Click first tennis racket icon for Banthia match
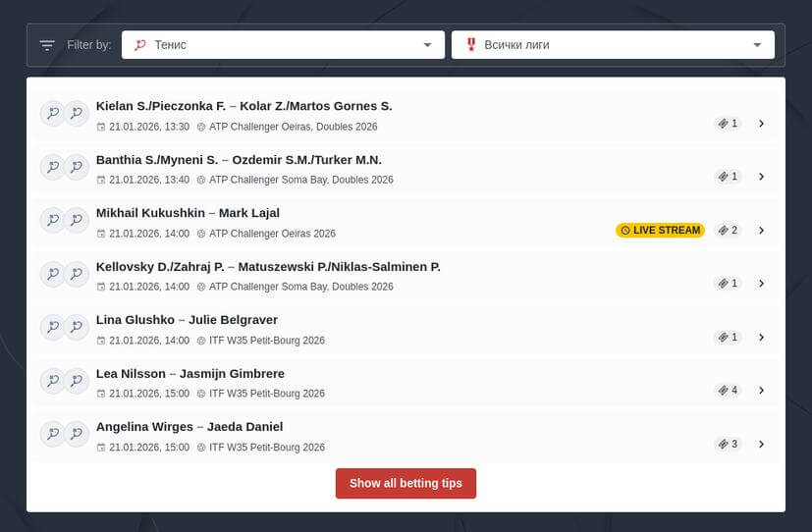The height and width of the screenshot is (532, 812). [x=52, y=167]
